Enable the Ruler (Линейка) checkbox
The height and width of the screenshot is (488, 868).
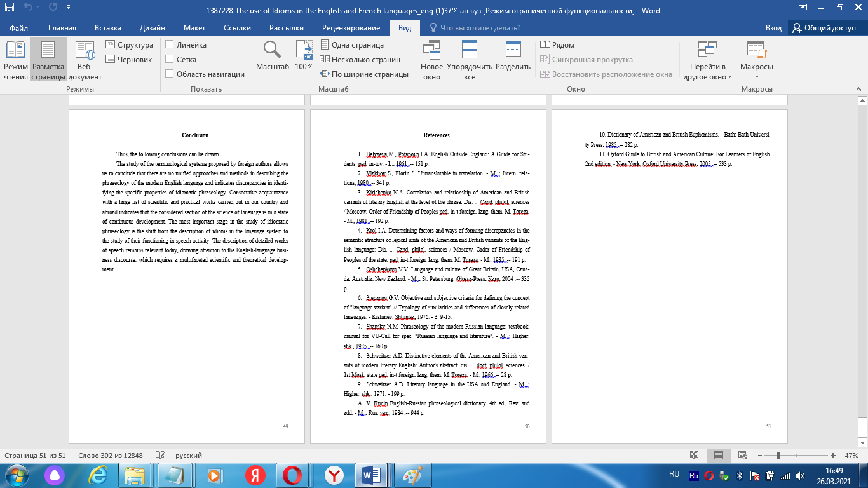click(170, 45)
